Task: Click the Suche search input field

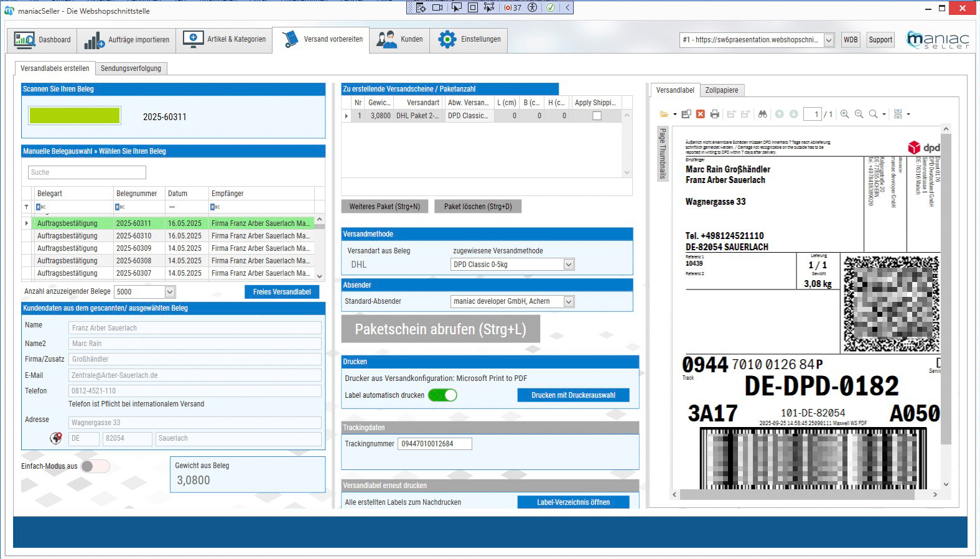Action: tap(87, 172)
